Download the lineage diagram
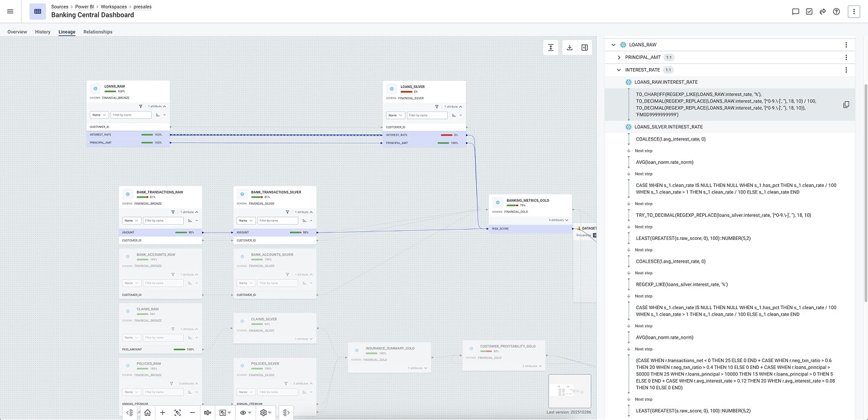The height and width of the screenshot is (420, 868). pos(569,48)
